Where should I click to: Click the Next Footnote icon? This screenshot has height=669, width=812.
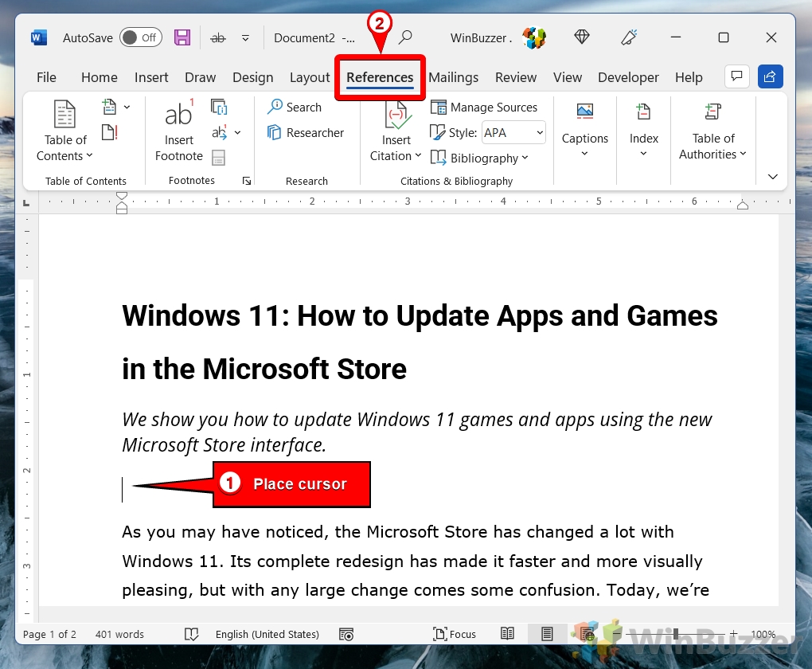(219, 132)
